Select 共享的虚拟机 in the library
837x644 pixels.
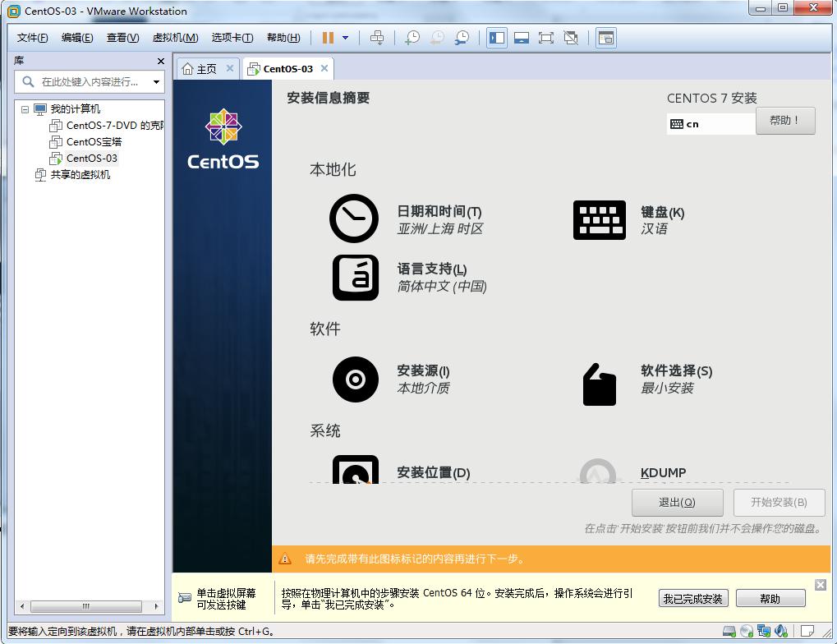(x=72, y=175)
